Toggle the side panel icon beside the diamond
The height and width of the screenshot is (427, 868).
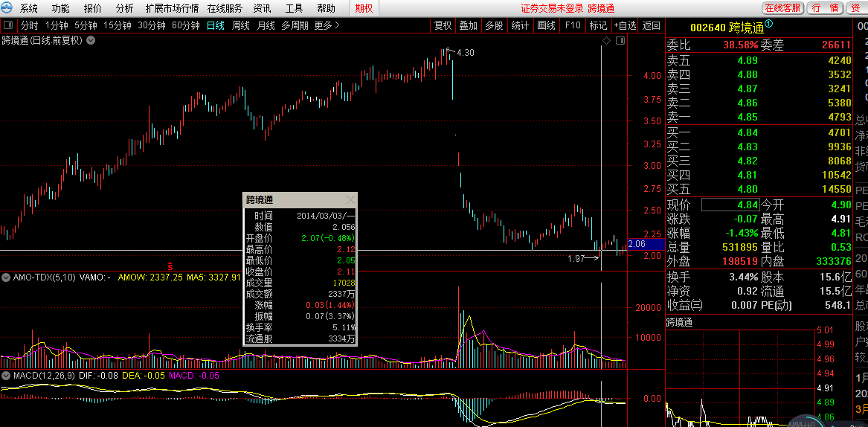point(620,40)
